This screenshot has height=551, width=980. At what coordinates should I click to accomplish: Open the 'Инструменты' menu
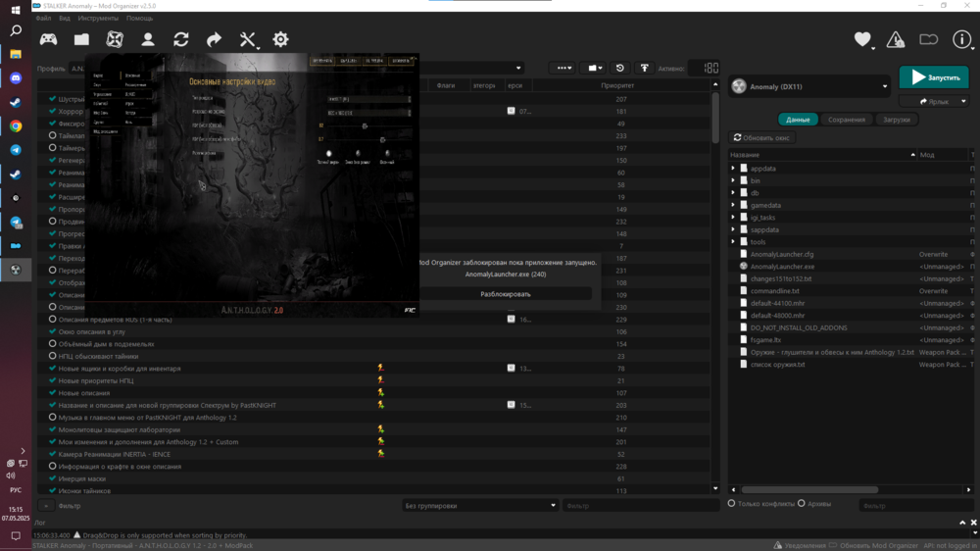pyautogui.click(x=98, y=19)
